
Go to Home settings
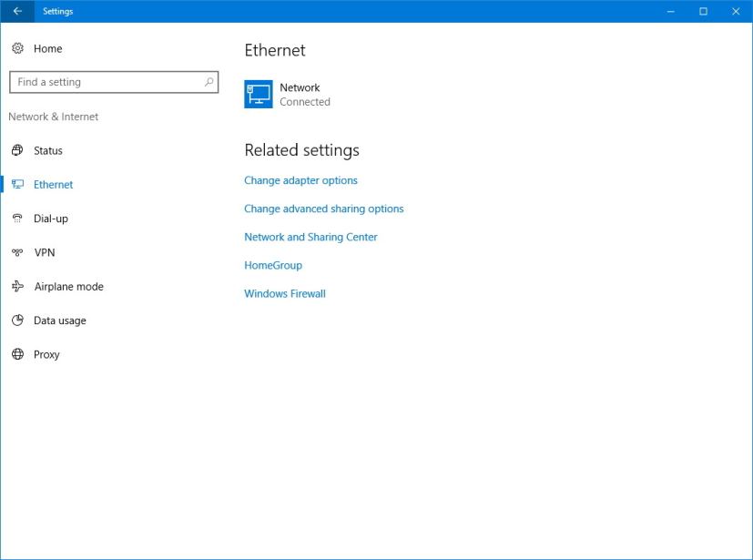(x=47, y=48)
